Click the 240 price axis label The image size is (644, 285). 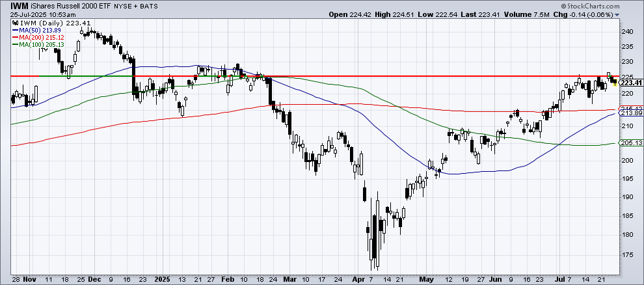pyautogui.click(x=626, y=32)
